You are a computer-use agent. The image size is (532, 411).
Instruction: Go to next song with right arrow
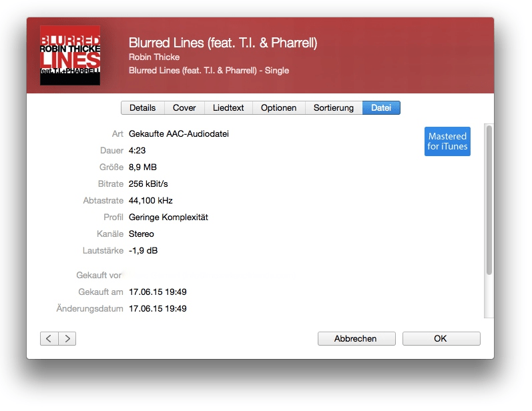[x=67, y=338]
